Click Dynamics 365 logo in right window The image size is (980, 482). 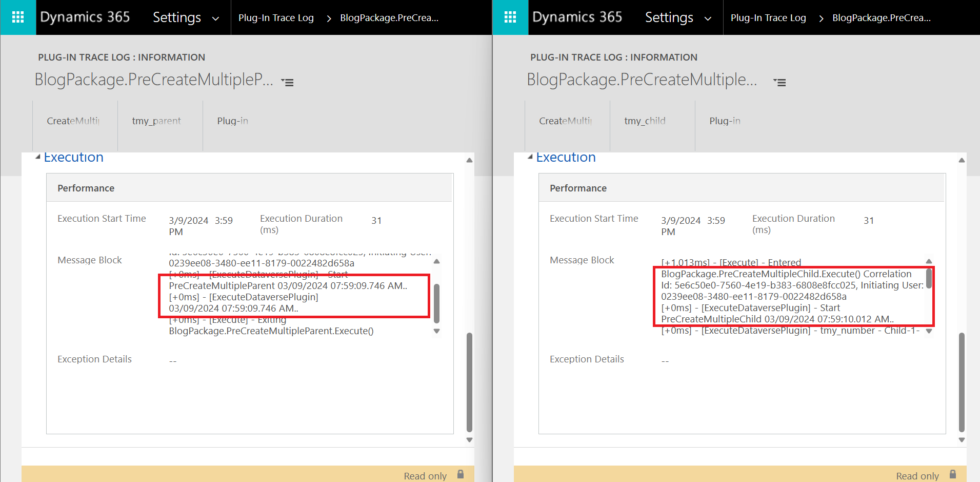click(577, 17)
